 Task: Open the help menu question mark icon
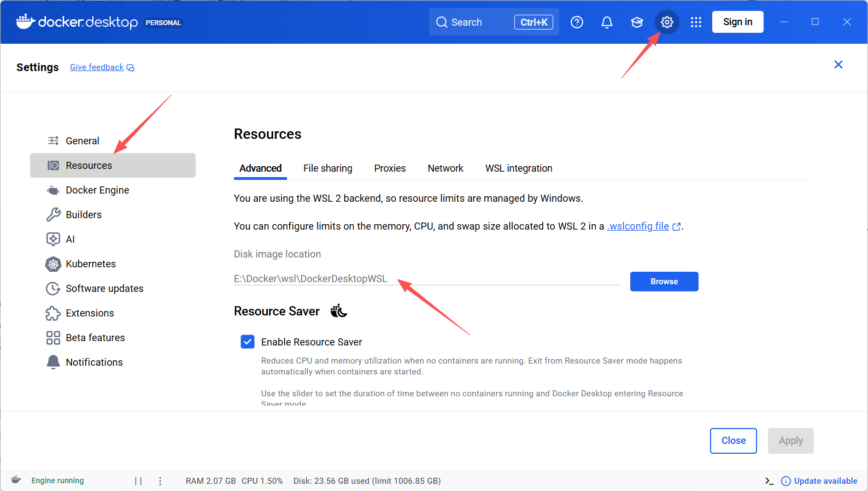(577, 22)
